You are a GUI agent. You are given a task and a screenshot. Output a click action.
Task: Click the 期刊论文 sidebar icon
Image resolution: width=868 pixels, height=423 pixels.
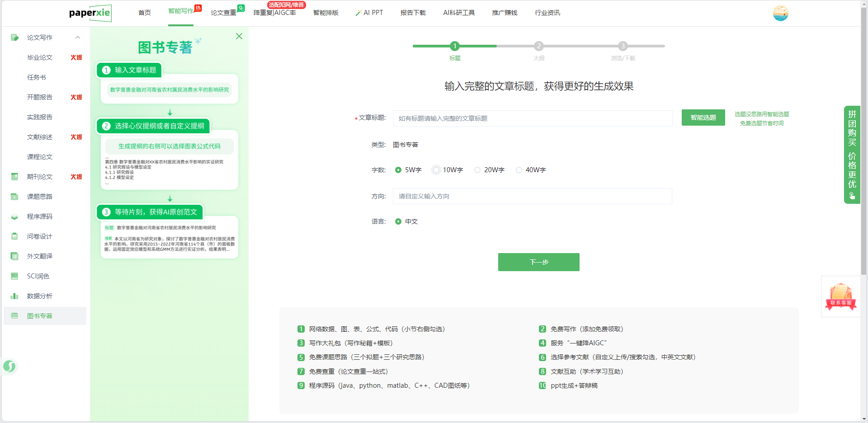click(14, 177)
